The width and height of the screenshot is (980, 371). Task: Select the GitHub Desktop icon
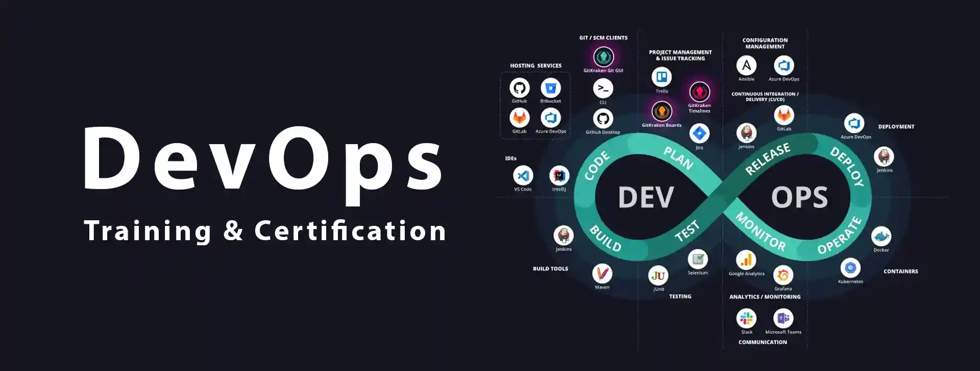click(x=603, y=119)
